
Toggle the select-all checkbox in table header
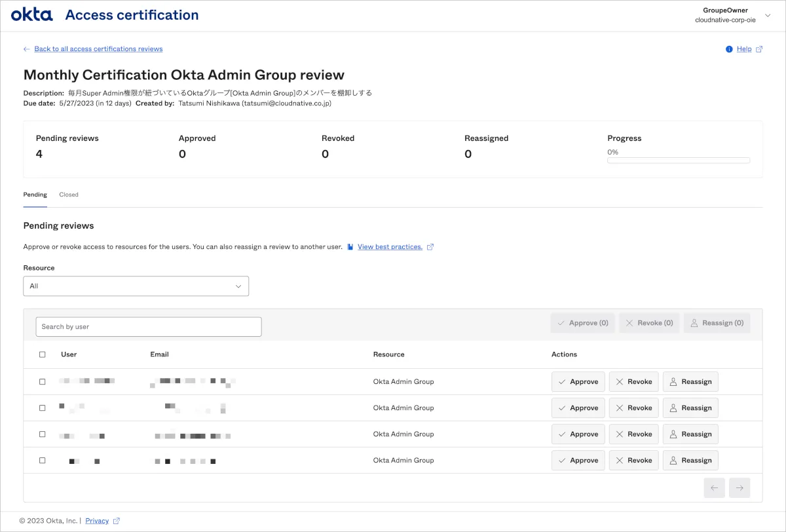(43, 354)
